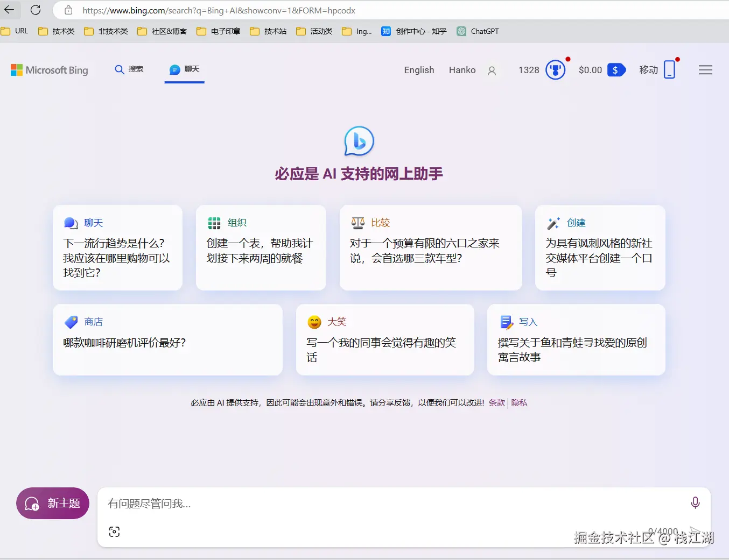Open the 非技术类 bookmarks folder
The height and width of the screenshot is (560, 729).
coord(106,31)
